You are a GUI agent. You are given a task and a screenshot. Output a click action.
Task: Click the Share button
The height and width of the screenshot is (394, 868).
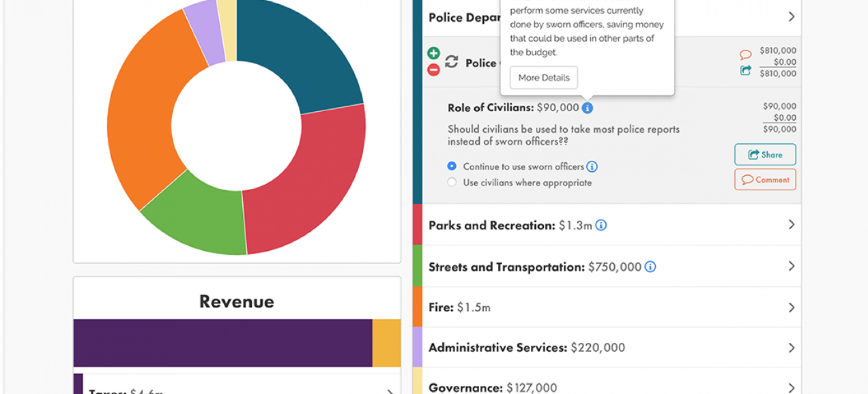[765, 155]
